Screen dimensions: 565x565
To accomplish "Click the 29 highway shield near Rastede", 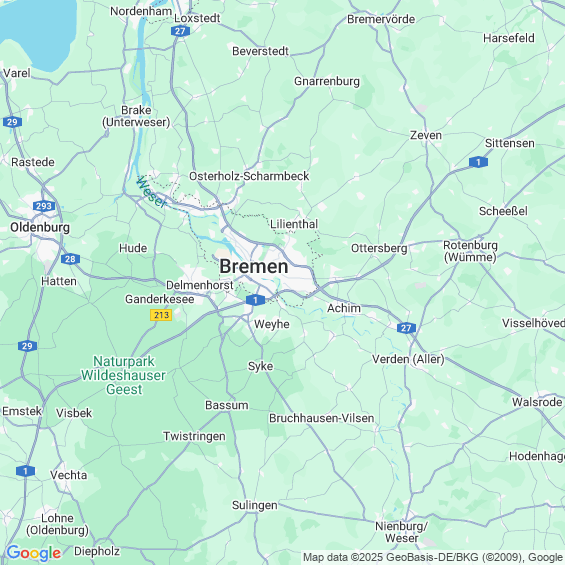I will (x=13, y=122).
